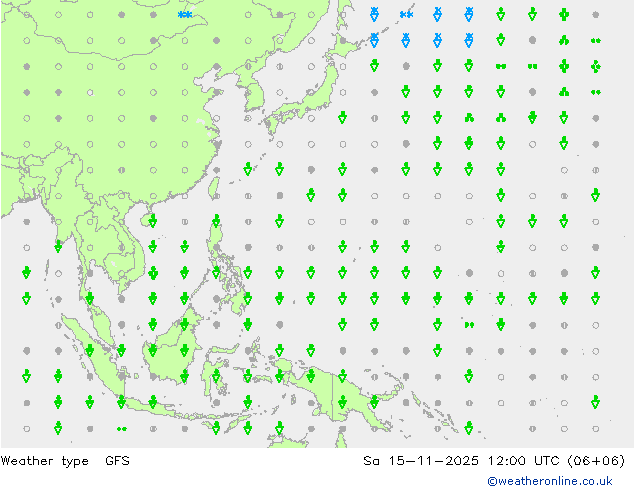Open the weatheronline.co.uk copyright link
634x490 pixels.
coord(549,481)
